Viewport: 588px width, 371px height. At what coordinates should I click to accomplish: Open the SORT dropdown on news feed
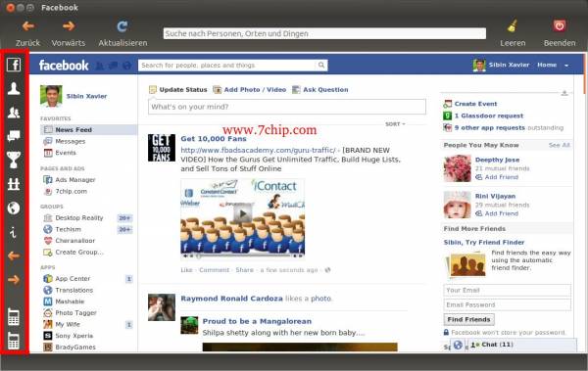395,124
